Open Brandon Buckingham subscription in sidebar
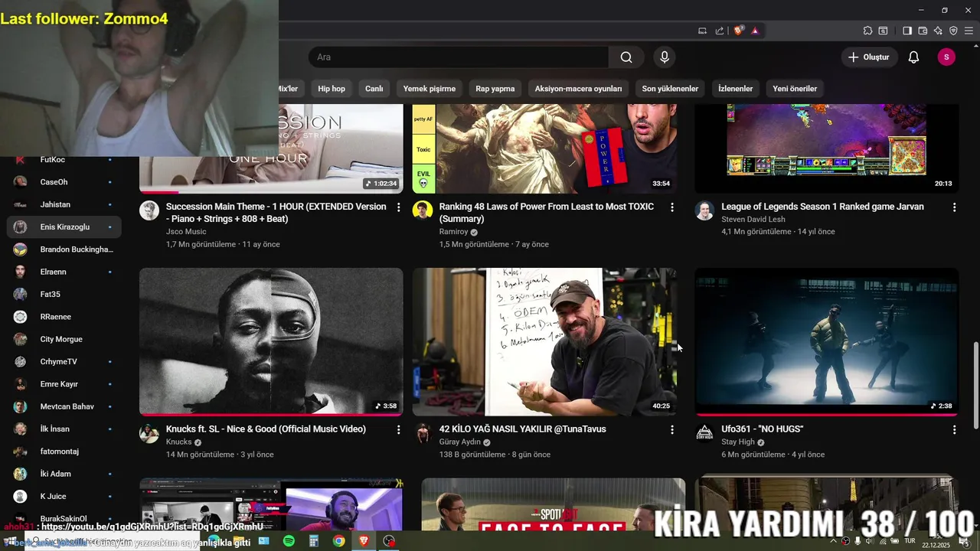980x551 pixels. coord(64,249)
